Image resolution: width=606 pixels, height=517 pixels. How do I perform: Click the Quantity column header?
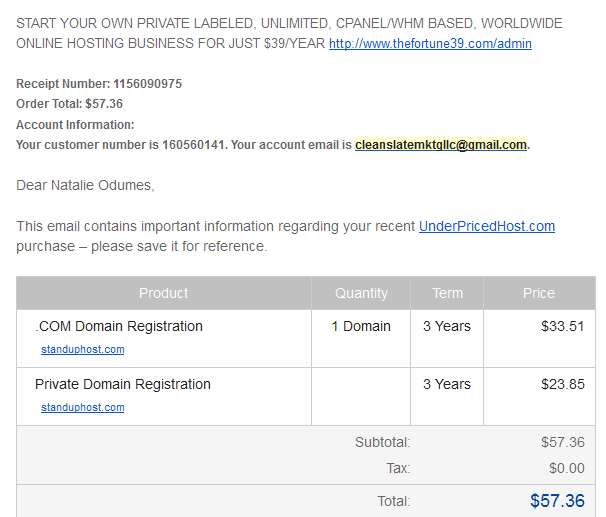pos(361,293)
